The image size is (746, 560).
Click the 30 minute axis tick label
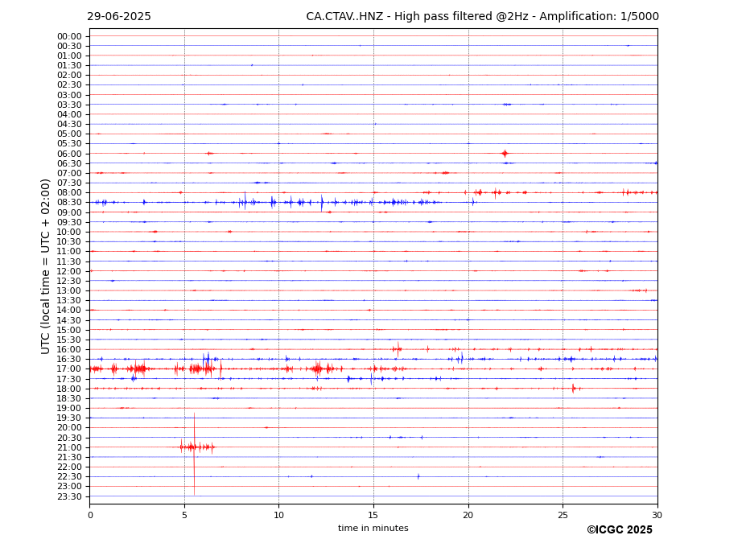click(657, 515)
